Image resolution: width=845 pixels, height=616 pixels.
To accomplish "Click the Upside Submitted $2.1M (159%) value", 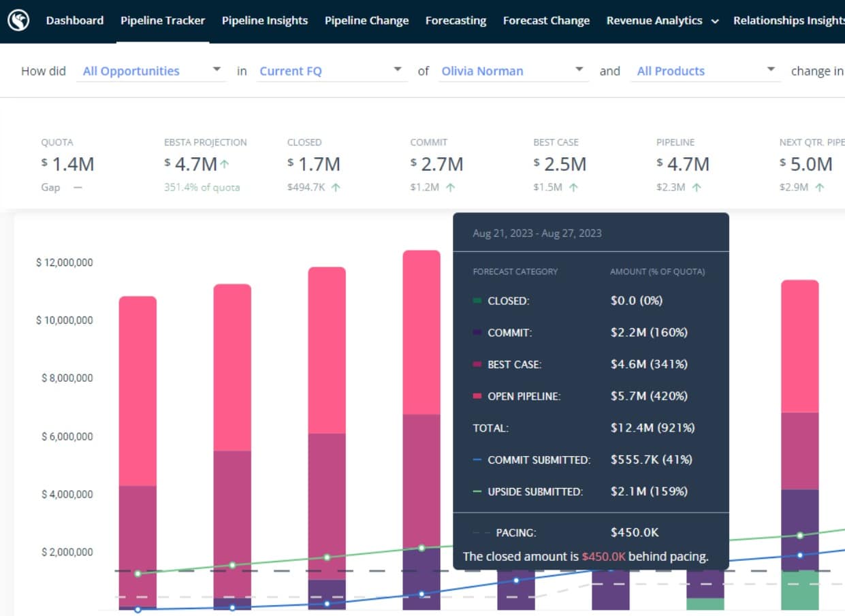I will [x=649, y=491].
